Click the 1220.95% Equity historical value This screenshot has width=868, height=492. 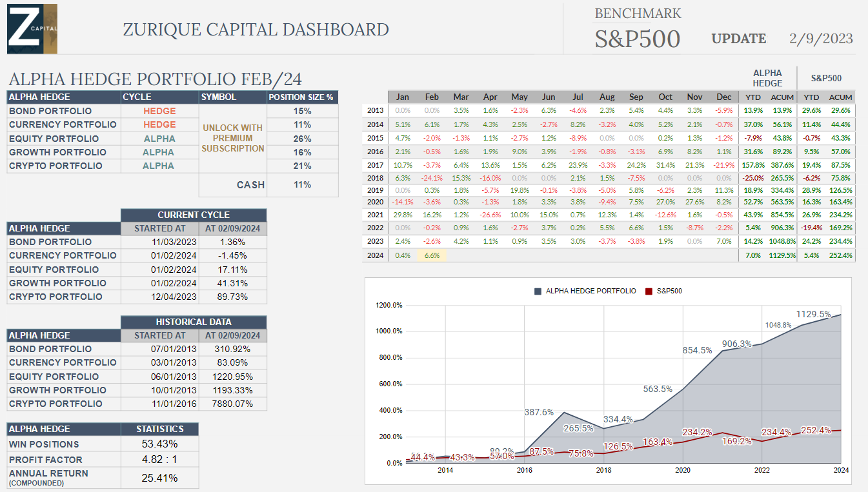coord(232,377)
